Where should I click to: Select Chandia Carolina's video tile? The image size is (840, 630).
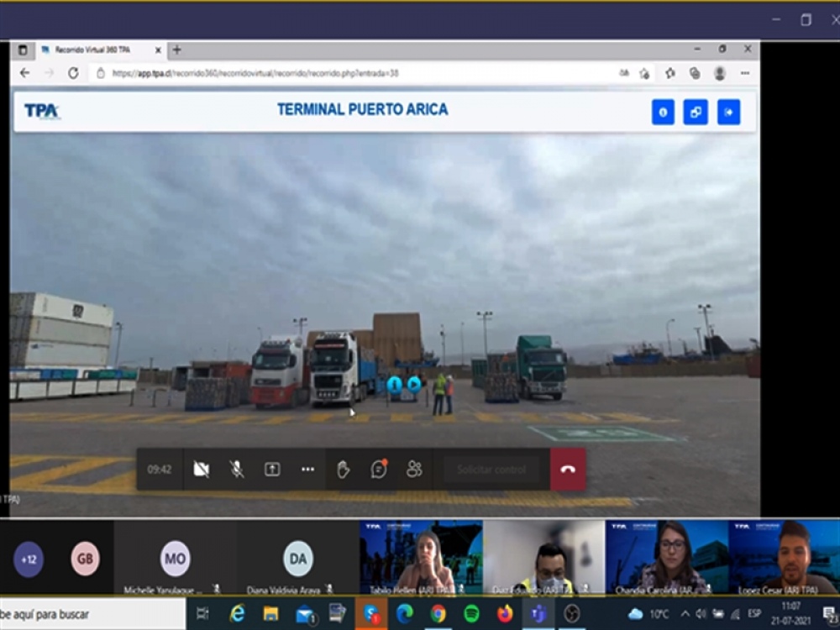tap(667, 557)
